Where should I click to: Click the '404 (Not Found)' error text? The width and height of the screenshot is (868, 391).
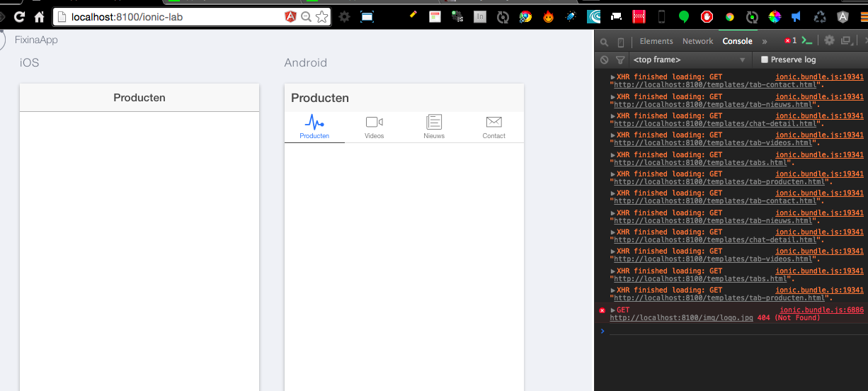tap(789, 318)
